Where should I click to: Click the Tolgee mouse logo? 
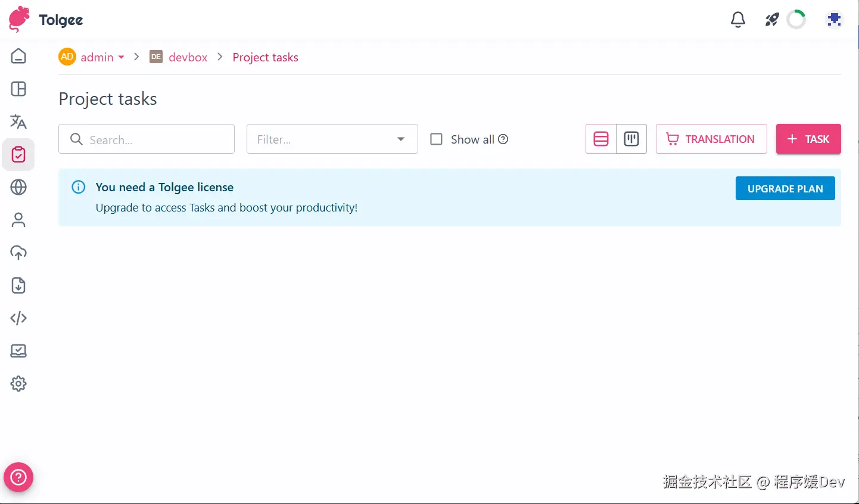tap(19, 19)
